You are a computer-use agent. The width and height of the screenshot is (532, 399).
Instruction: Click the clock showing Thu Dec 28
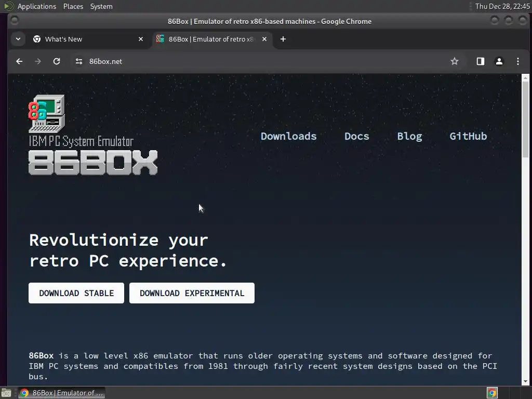click(x=502, y=6)
